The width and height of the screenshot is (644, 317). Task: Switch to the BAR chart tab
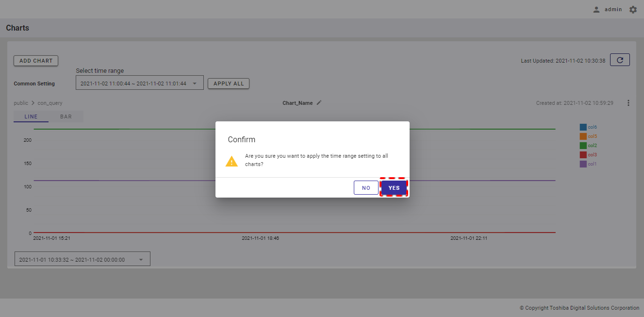coord(66,117)
